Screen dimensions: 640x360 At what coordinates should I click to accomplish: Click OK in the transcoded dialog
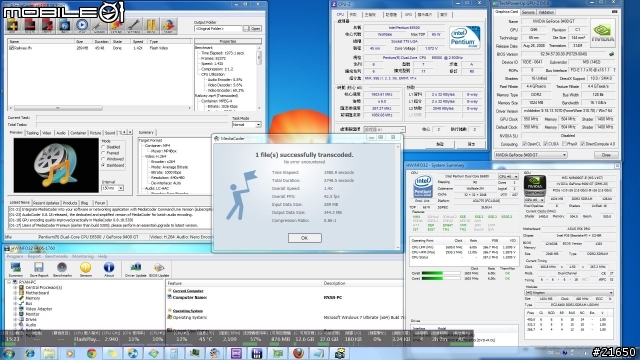point(304,238)
